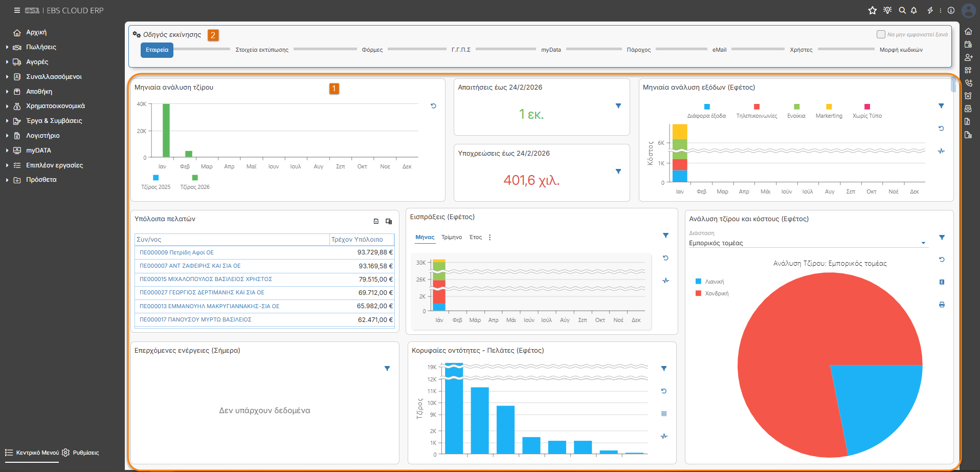Open the hamburger menu icon
This screenshot has height=472, width=980.
17,10
